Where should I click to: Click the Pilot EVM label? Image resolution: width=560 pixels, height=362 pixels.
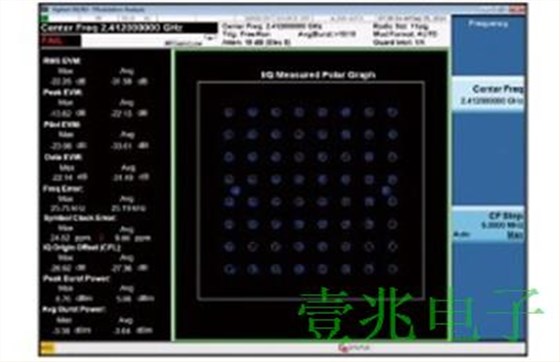click(62, 125)
